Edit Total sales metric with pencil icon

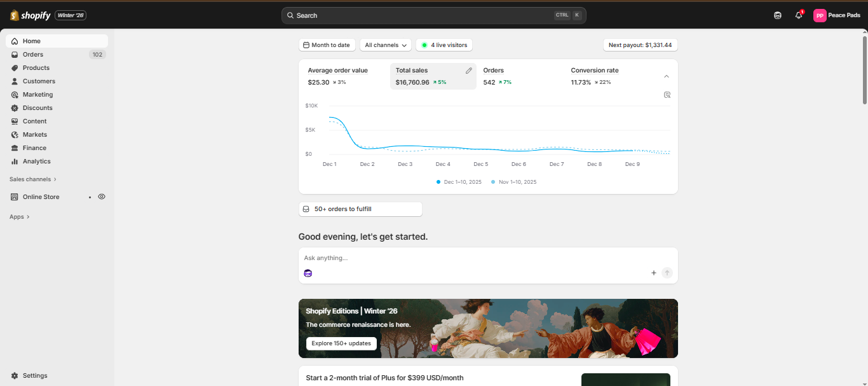click(x=469, y=71)
